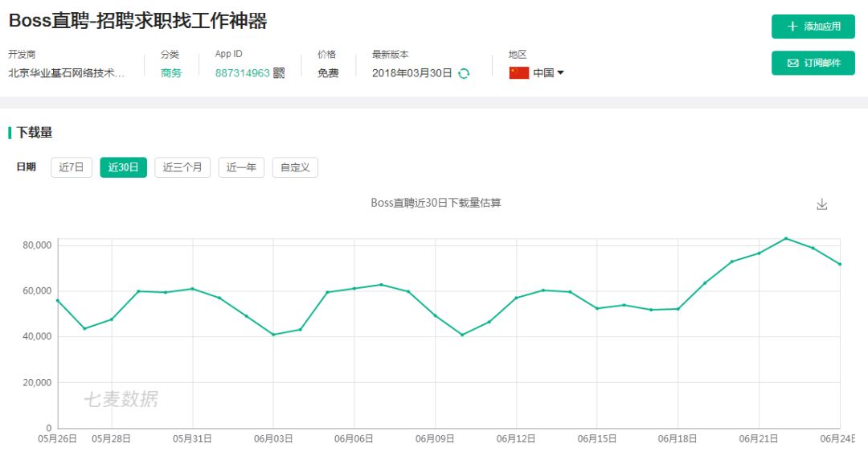Click the 05月28日 x-axis label
Screen dimensions: 868x461
(x=111, y=438)
